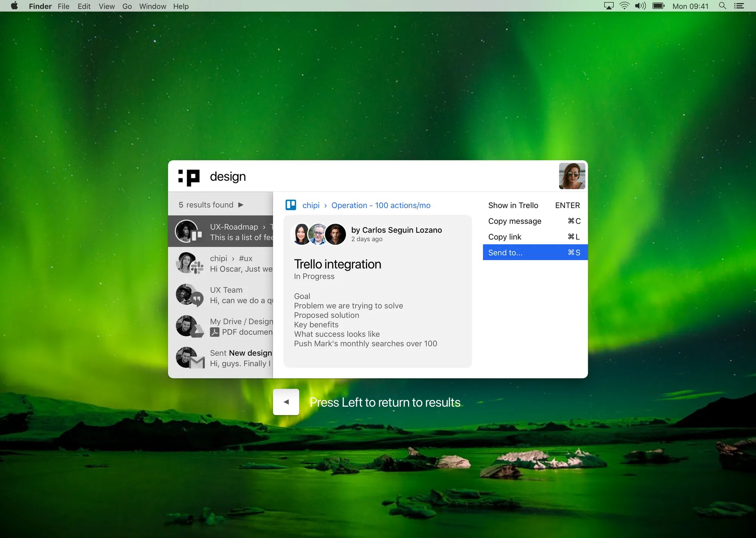Image resolution: width=756 pixels, height=538 pixels.
Task: Open 'Operation - 100 actions/mo' link
Action: pos(381,205)
